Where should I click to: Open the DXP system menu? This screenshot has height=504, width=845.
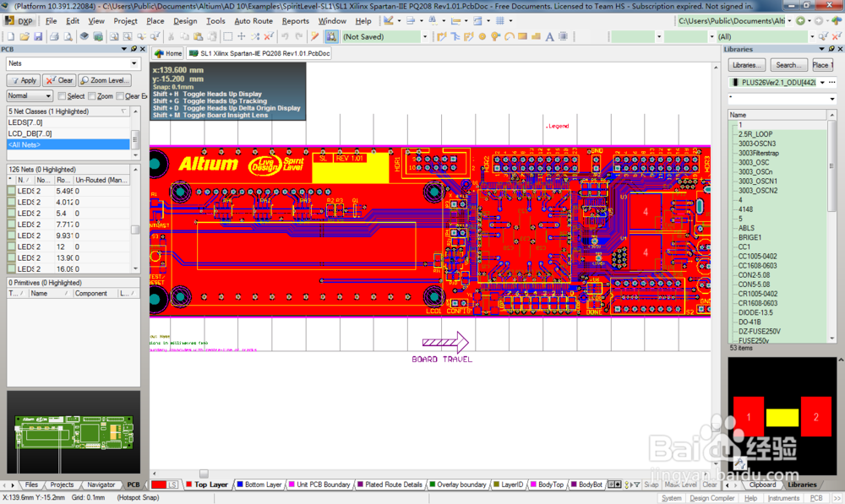[20, 21]
